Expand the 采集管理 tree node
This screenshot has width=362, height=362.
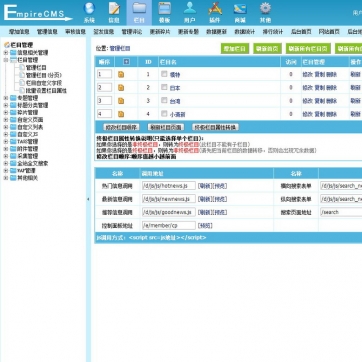pyautogui.click(x=6, y=156)
